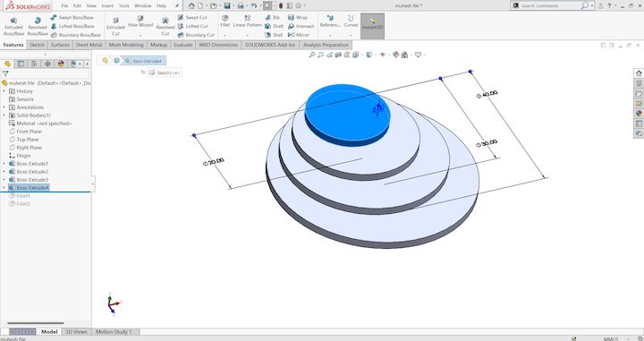Click in the Search Commands field
This screenshot has width=644, height=341.
click(x=550, y=5)
